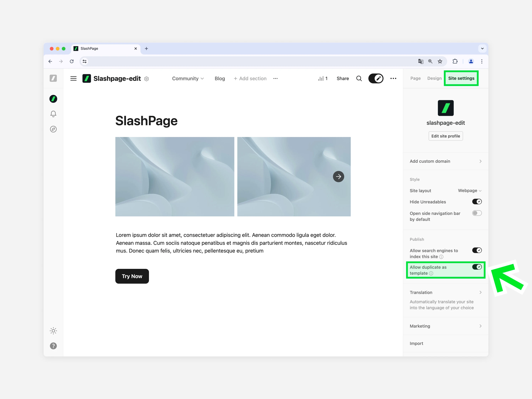Open notifications bell in sidebar
The height and width of the screenshot is (399, 532).
tap(53, 114)
